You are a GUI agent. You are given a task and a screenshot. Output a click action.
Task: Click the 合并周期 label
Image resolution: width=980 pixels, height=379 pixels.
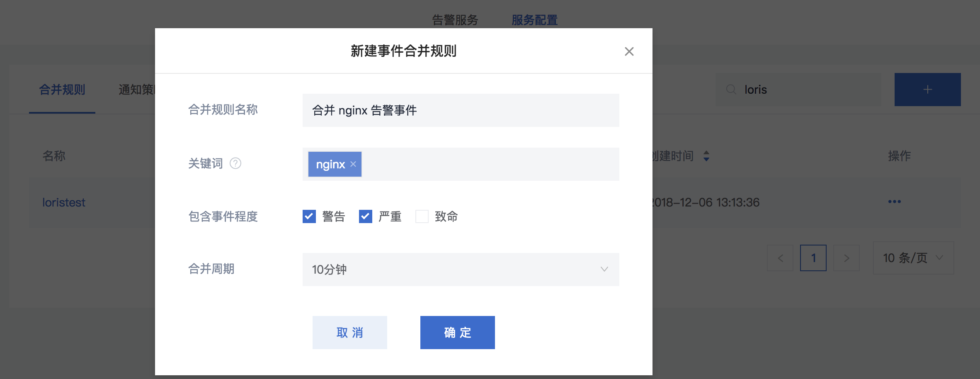click(211, 269)
